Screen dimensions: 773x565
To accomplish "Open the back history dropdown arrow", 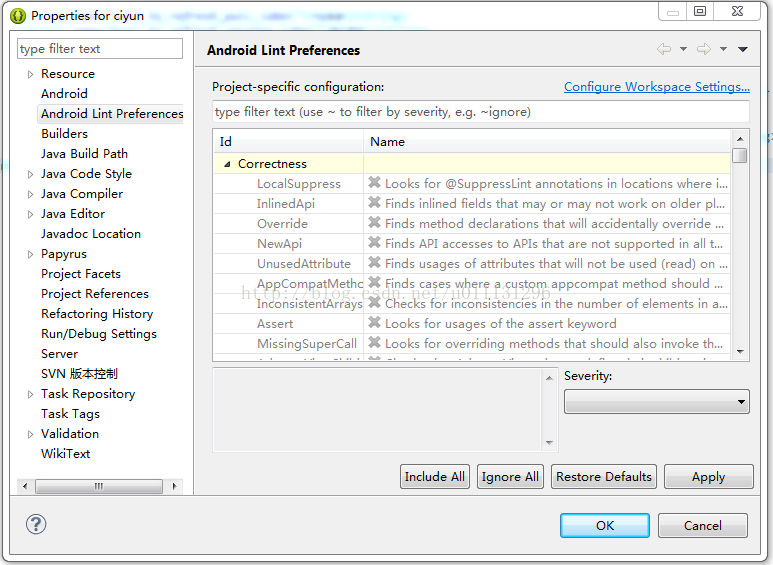I will point(683,49).
